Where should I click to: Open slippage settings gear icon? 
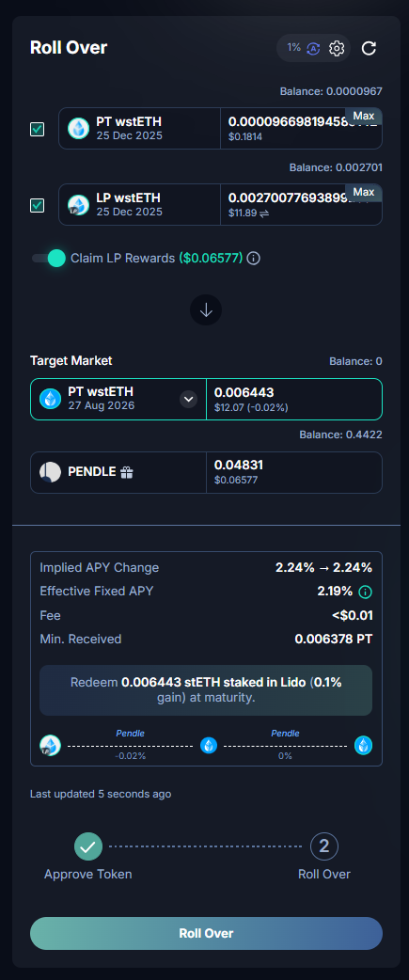coord(337,48)
